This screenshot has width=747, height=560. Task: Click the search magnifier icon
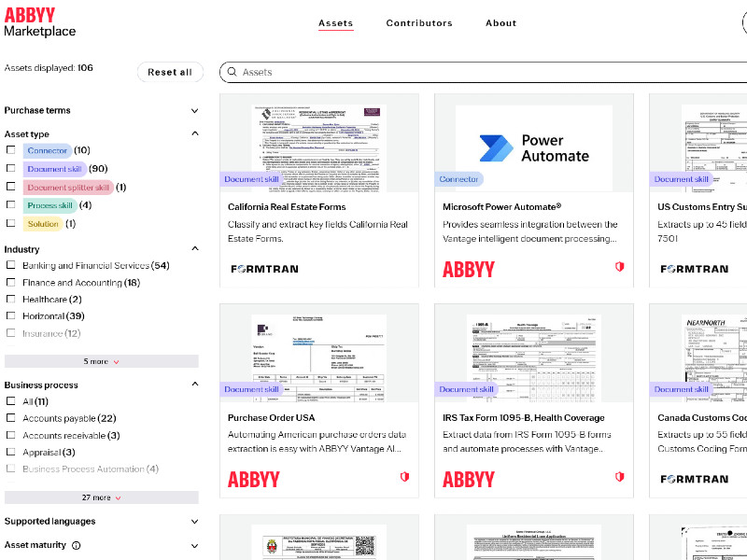pos(232,72)
